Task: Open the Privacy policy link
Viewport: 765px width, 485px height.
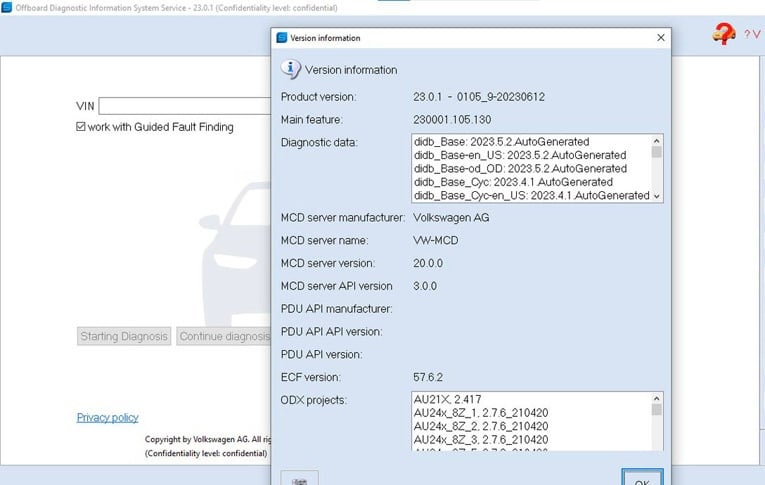Action: point(107,418)
